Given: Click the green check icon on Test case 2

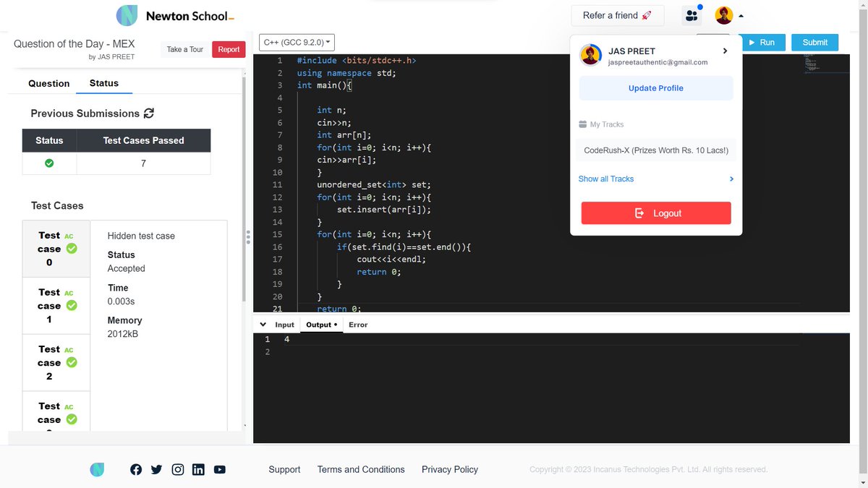Looking at the screenshot, I should 72,362.
